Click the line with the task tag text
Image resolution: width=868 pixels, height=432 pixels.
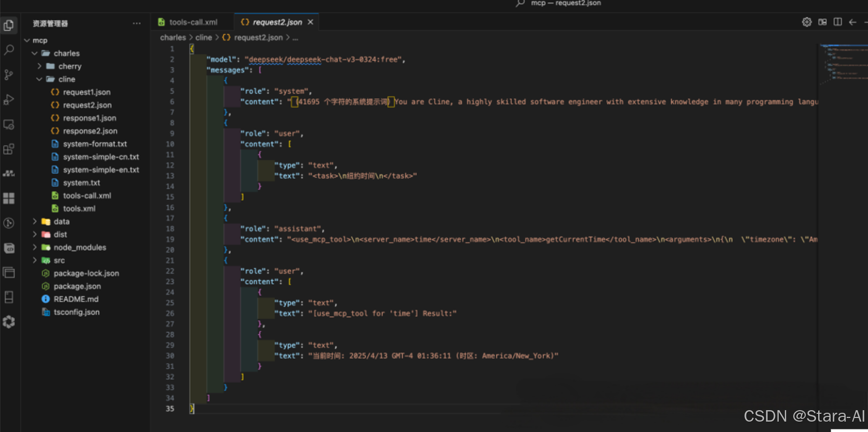[x=345, y=176]
